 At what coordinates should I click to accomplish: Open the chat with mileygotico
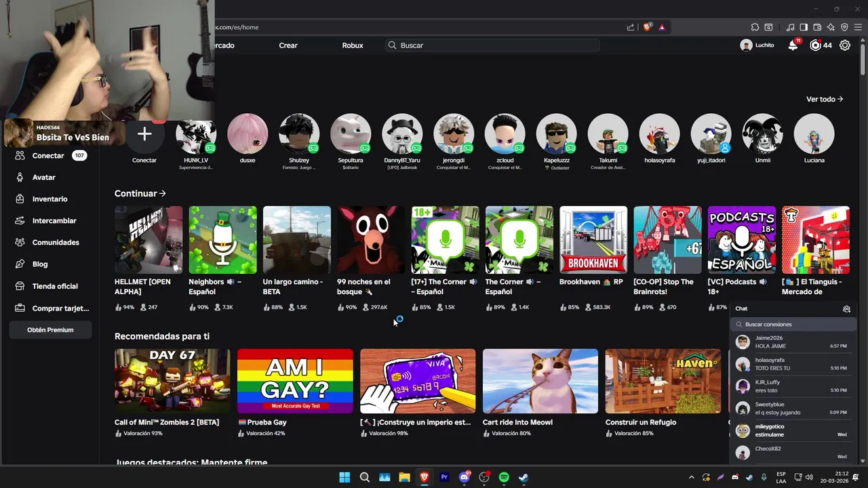point(792,430)
